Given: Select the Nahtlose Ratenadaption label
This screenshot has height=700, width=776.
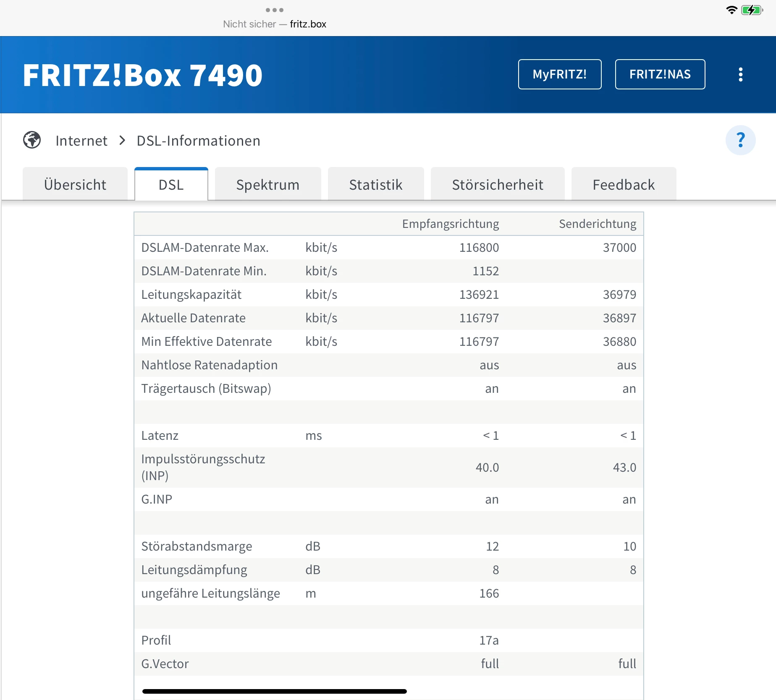Looking at the screenshot, I should [210, 365].
